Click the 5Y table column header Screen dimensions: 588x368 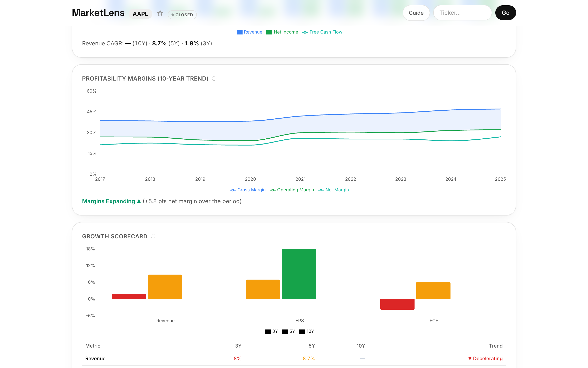pos(312,346)
